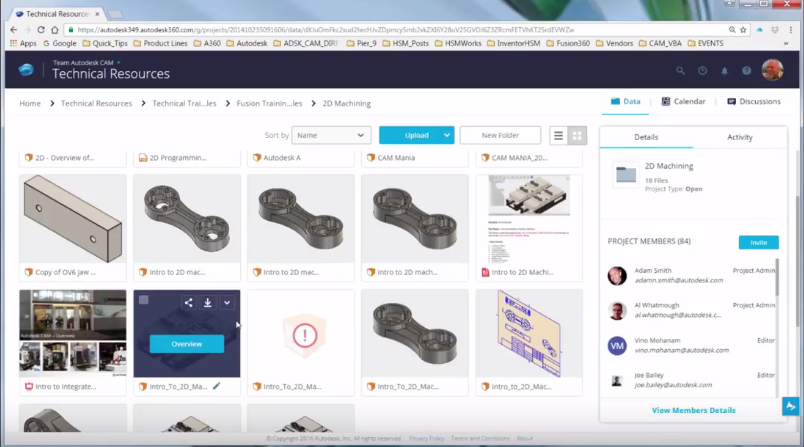Invite a new project member
Screen dimensions: 804x447
[758, 242]
